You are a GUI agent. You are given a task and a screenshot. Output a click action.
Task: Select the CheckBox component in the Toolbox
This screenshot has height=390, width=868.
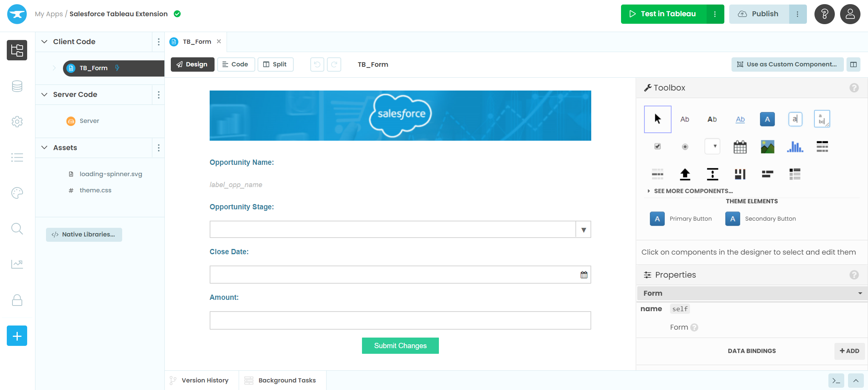coord(657,146)
